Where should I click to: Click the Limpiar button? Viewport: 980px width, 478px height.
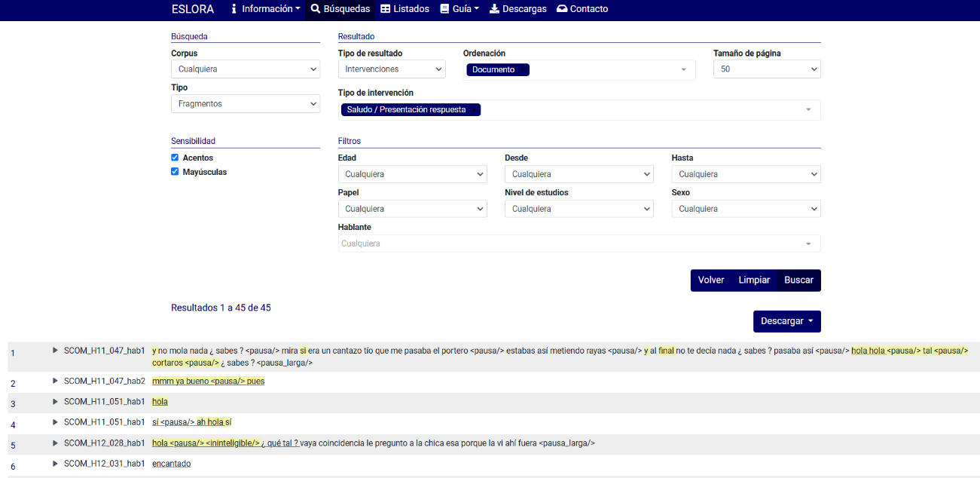754,280
